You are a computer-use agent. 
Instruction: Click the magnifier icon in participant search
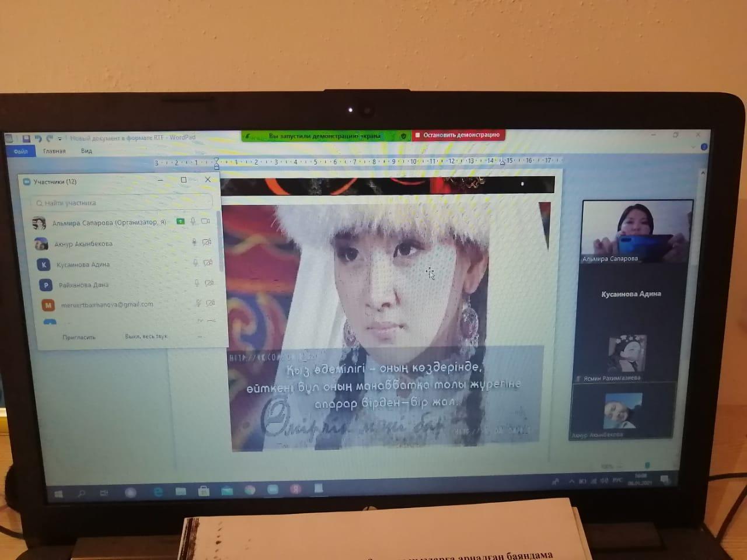point(39,203)
